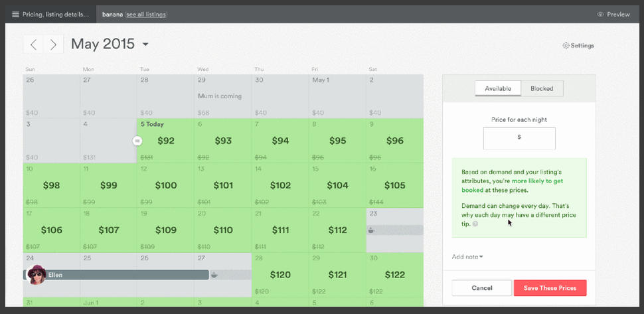Click the May 4 cell showing $131

coord(108,141)
